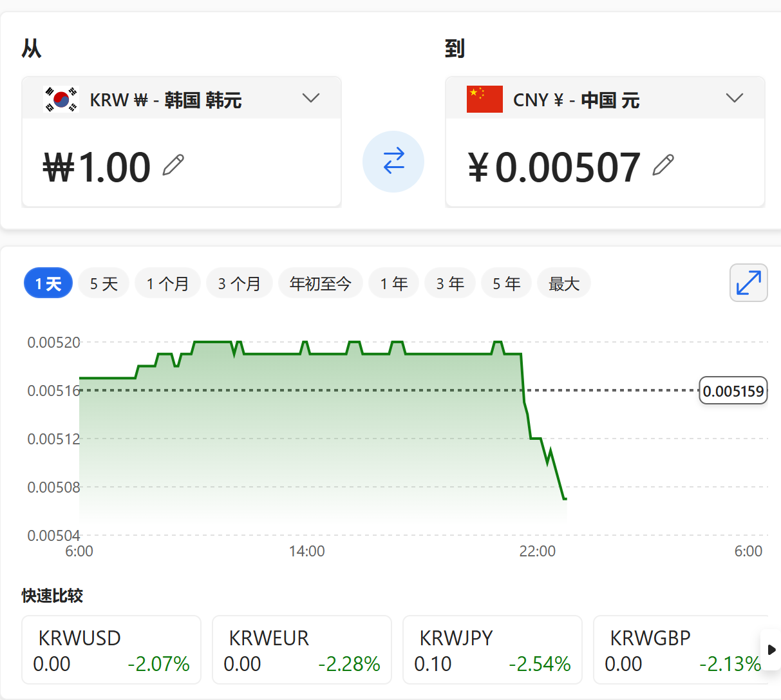781x700 pixels.
Task: Open the KRW source currency dropdown
Action: click(x=311, y=99)
